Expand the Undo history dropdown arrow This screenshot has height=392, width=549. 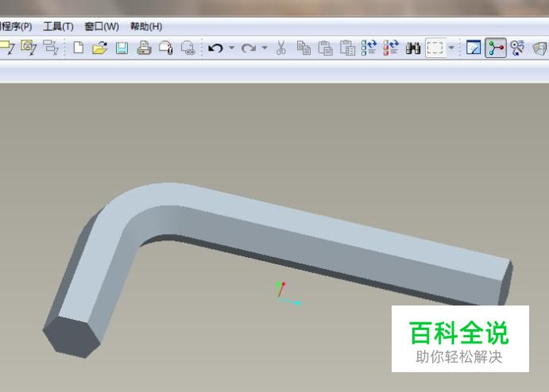point(231,48)
